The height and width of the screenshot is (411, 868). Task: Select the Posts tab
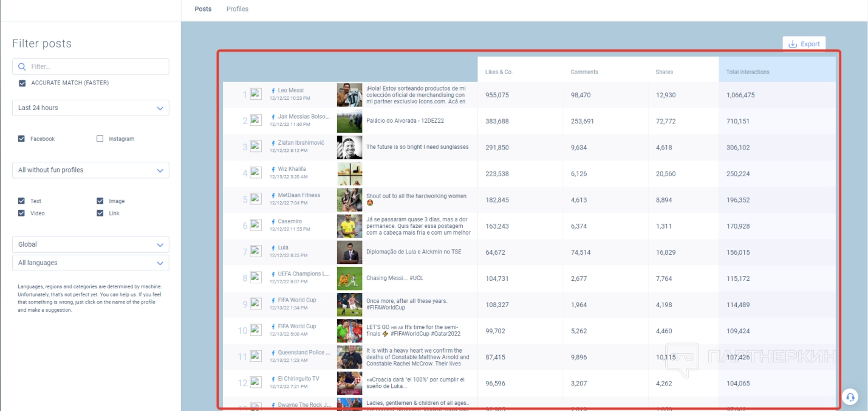[203, 9]
